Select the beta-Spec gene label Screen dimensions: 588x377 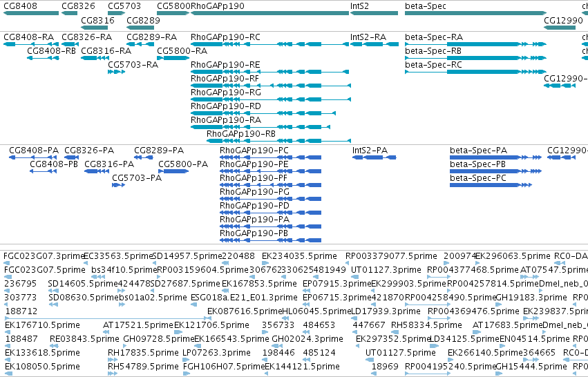click(x=426, y=6)
